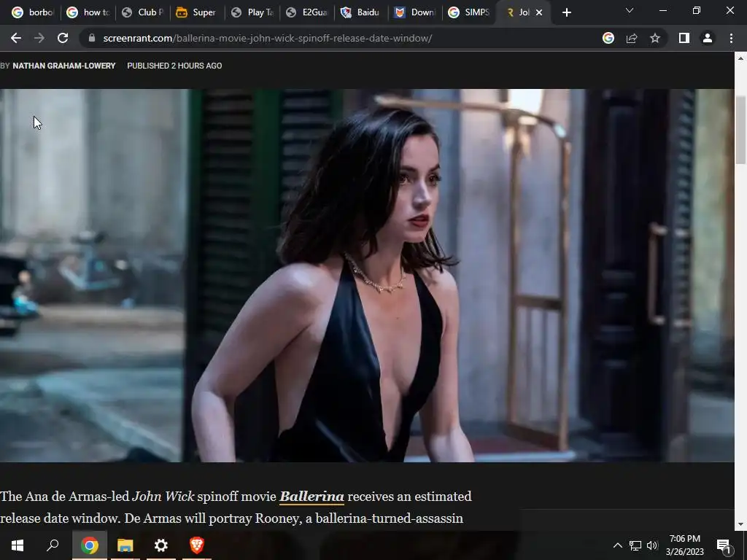The width and height of the screenshot is (747, 560).
Task: Open Settings from the taskbar
Action: (161, 545)
